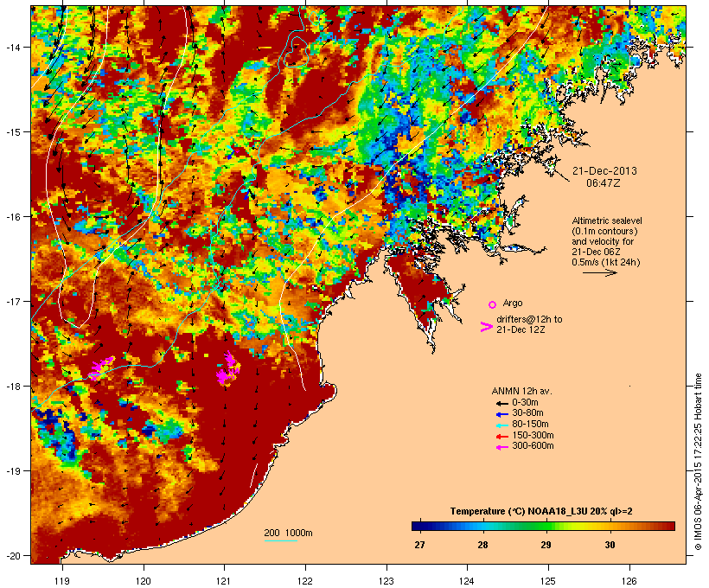Click the '30-80m' depth label

point(527,413)
